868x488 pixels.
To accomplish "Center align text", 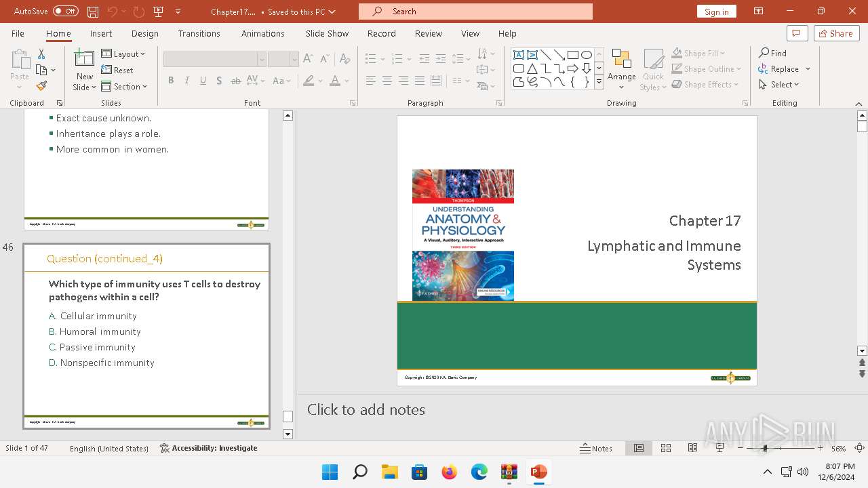I will [387, 81].
